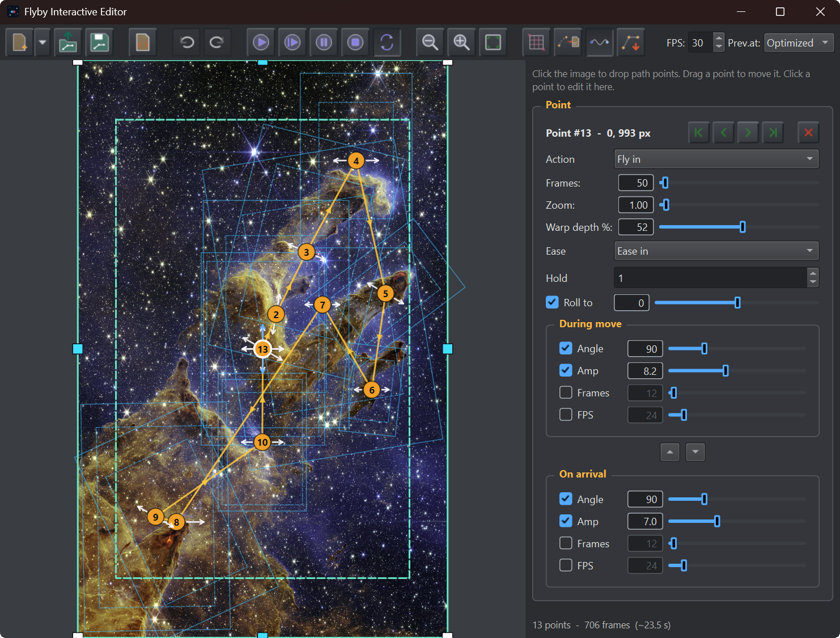This screenshot has height=638, width=840.
Task: Fit the image to the view
Action: point(493,43)
